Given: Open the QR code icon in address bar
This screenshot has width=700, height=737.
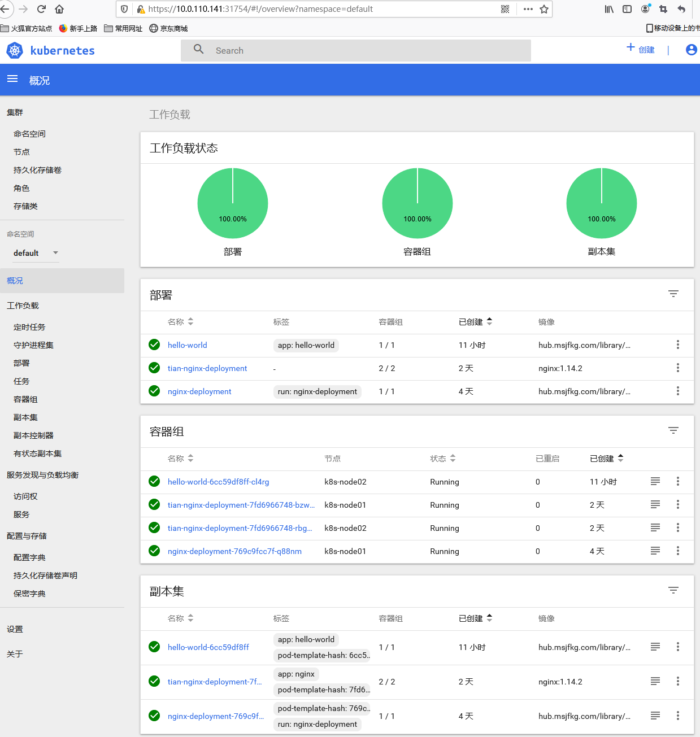Looking at the screenshot, I should pos(505,9).
